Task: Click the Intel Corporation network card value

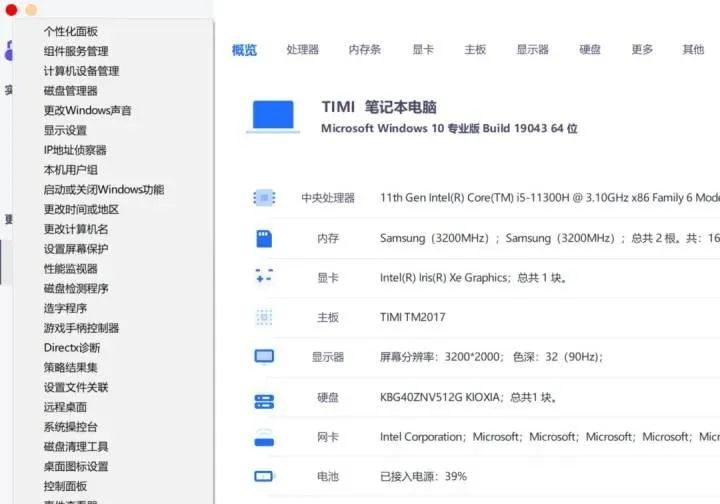Action: tap(550, 437)
